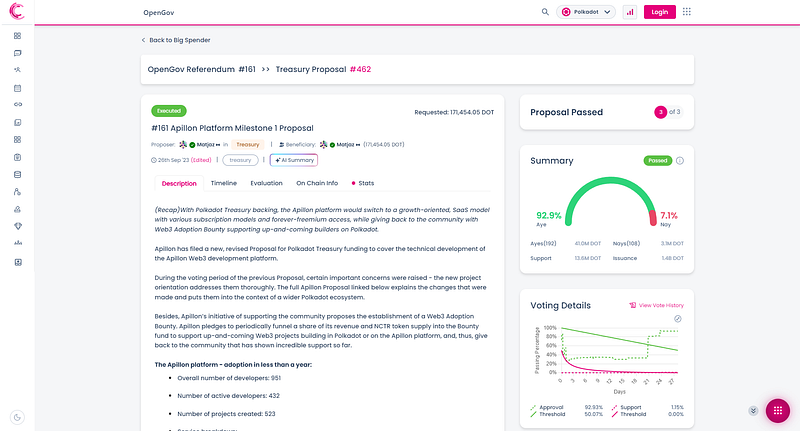Switch to the Timeline tab
Screen dimensions: 800x431
click(x=223, y=183)
